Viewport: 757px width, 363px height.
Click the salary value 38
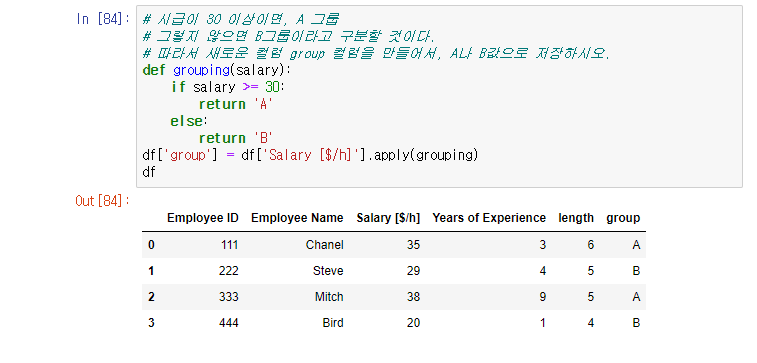[x=413, y=296]
